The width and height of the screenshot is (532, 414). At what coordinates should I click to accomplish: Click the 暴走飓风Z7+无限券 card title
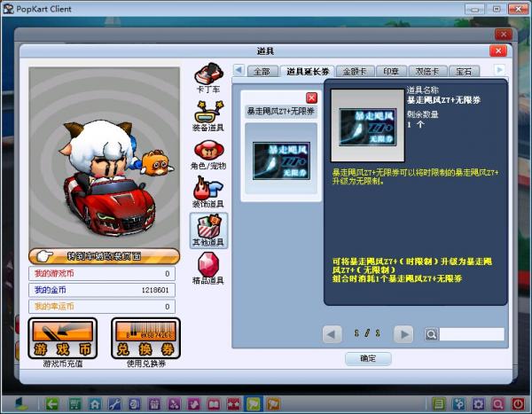tap(281, 111)
